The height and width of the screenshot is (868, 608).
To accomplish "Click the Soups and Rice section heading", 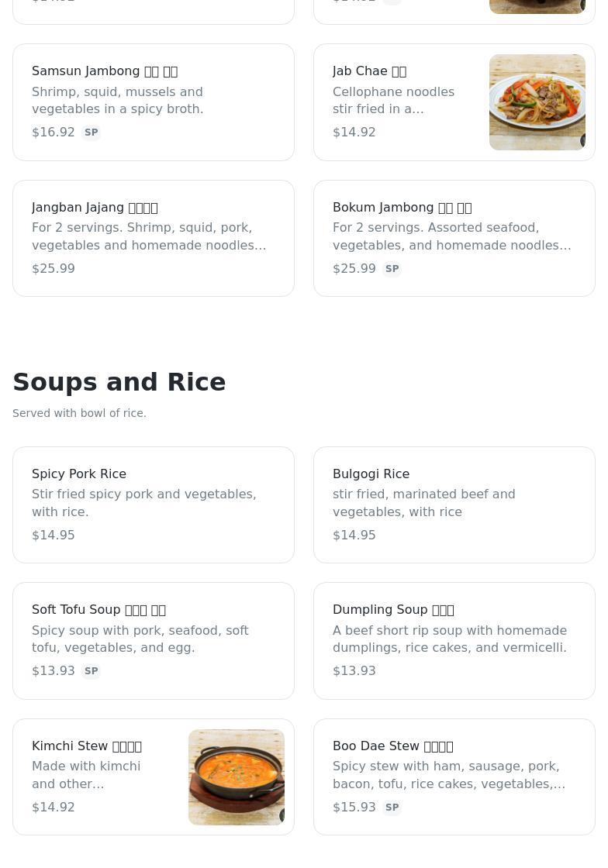I will click(x=119, y=382).
